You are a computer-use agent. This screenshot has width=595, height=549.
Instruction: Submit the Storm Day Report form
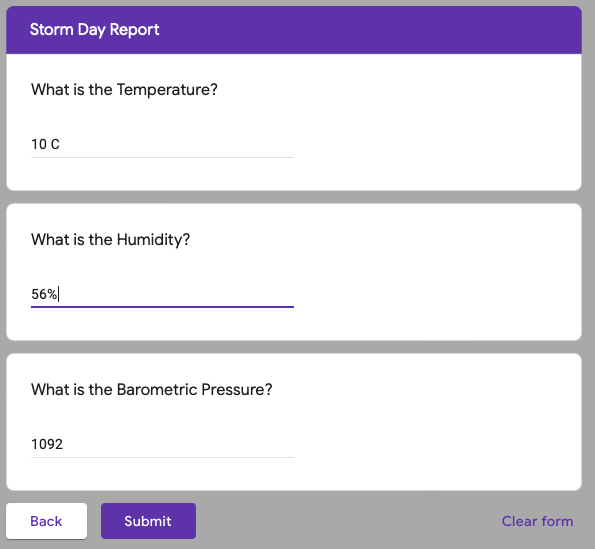148,521
